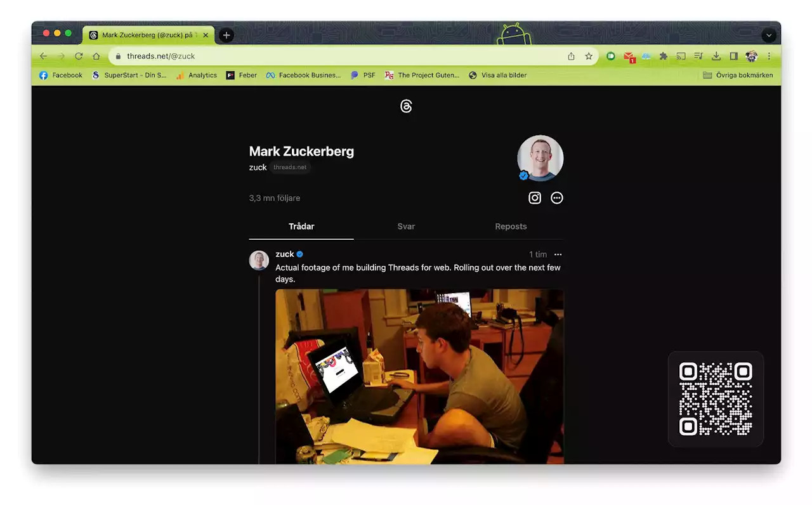Open the PSF bookmark
The width and height of the screenshot is (812, 505).
(363, 75)
